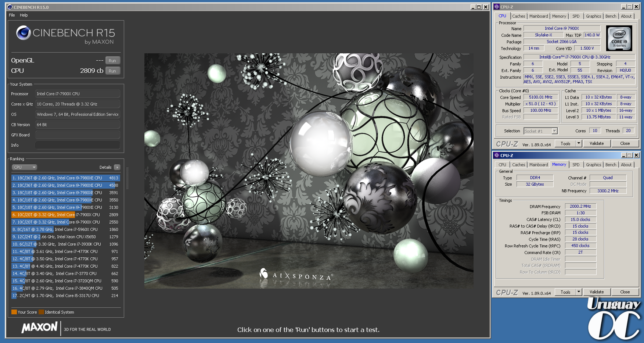Image resolution: width=644 pixels, height=343 pixels.
Task: Click top CPU-Z title bar icon
Action: click(x=497, y=7)
